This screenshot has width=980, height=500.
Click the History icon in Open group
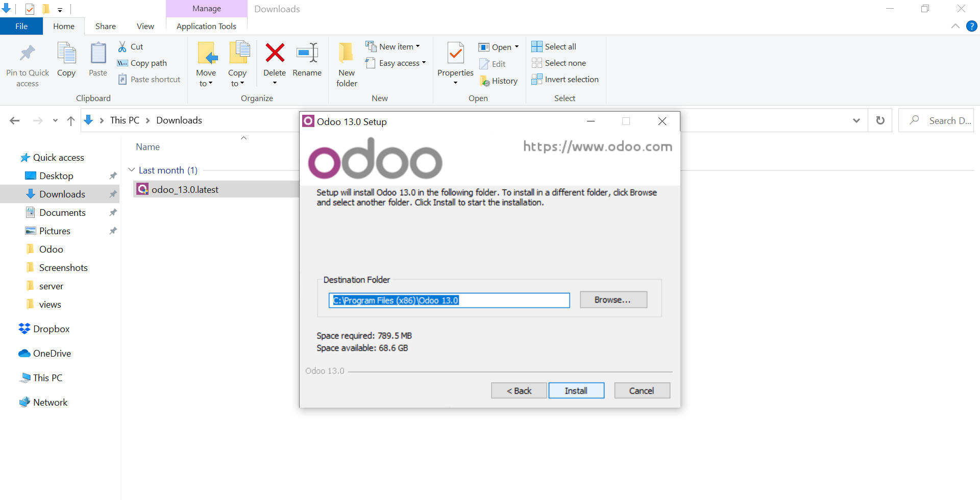485,81
